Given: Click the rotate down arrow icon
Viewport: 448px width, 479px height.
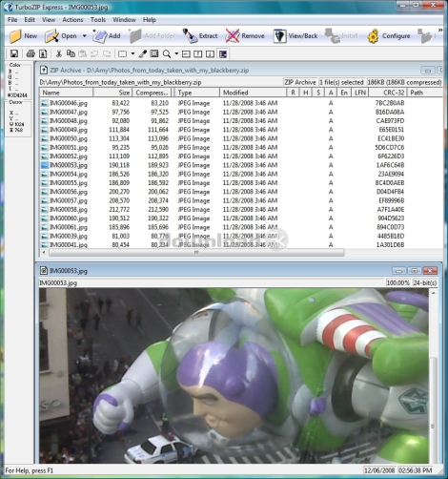Looking at the screenshot, I should tap(210, 54).
